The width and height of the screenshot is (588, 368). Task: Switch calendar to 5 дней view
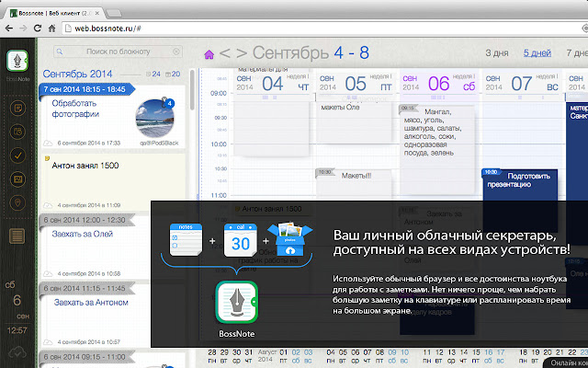[x=537, y=53]
